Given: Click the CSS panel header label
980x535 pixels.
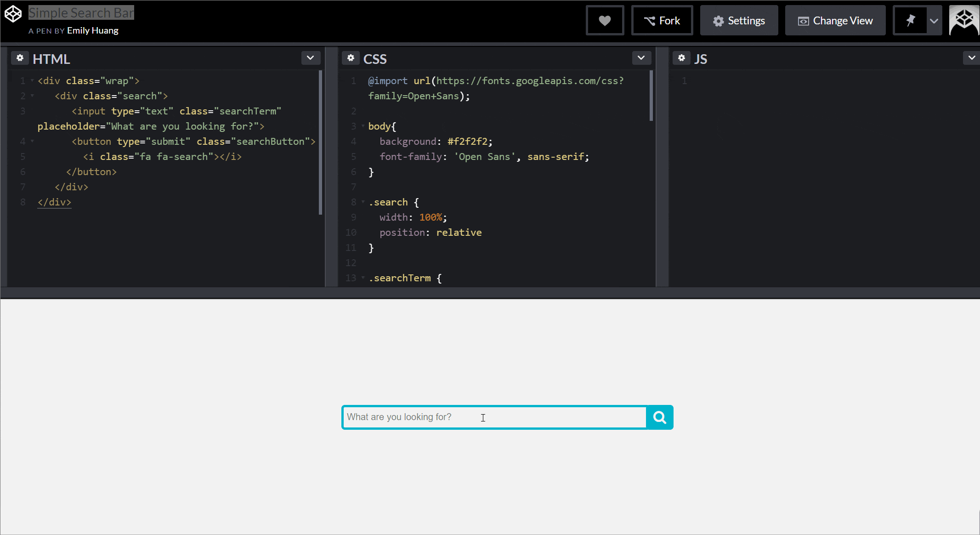Looking at the screenshot, I should tap(375, 59).
